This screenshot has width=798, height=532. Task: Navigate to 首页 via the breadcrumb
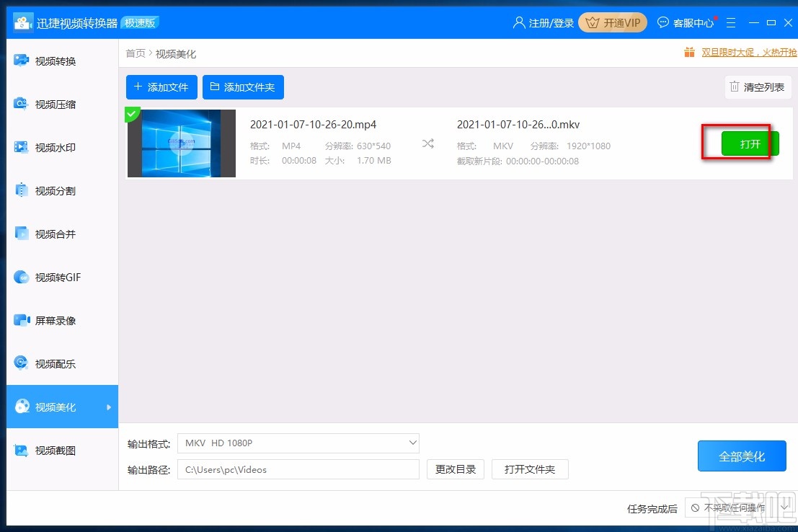pyautogui.click(x=135, y=53)
